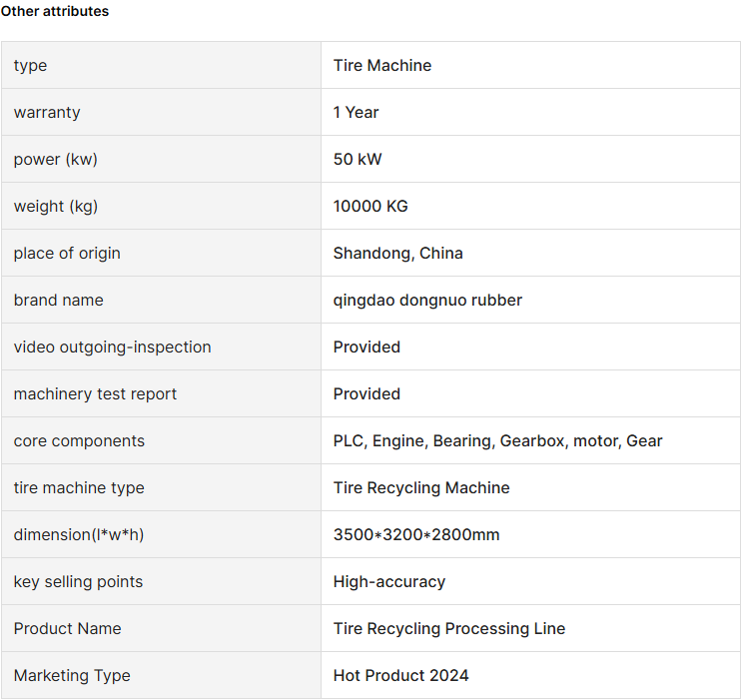Select 'High-accuracy' key selling point
The image size is (741, 700).
(389, 581)
